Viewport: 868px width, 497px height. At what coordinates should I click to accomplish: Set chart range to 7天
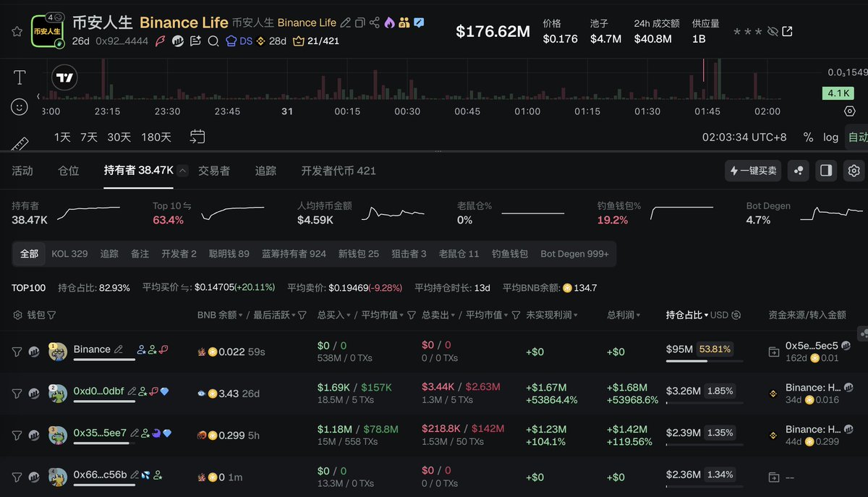(x=89, y=137)
